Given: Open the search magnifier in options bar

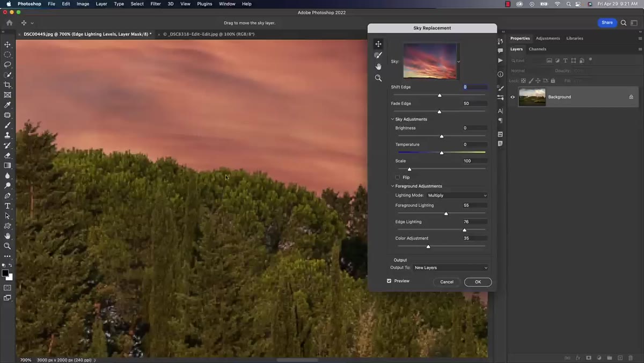Looking at the screenshot, I should point(624,23).
